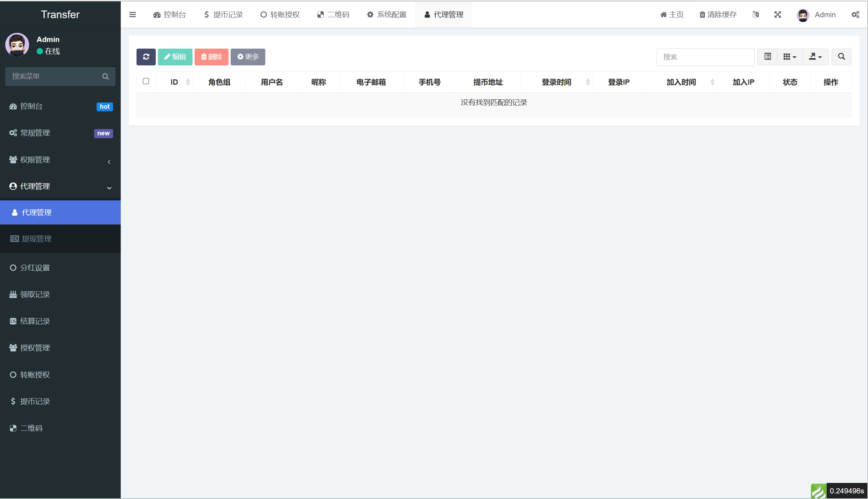This screenshot has width=868, height=499.
Task: Enter fullscreen with the expand icon
Action: (x=778, y=14)
